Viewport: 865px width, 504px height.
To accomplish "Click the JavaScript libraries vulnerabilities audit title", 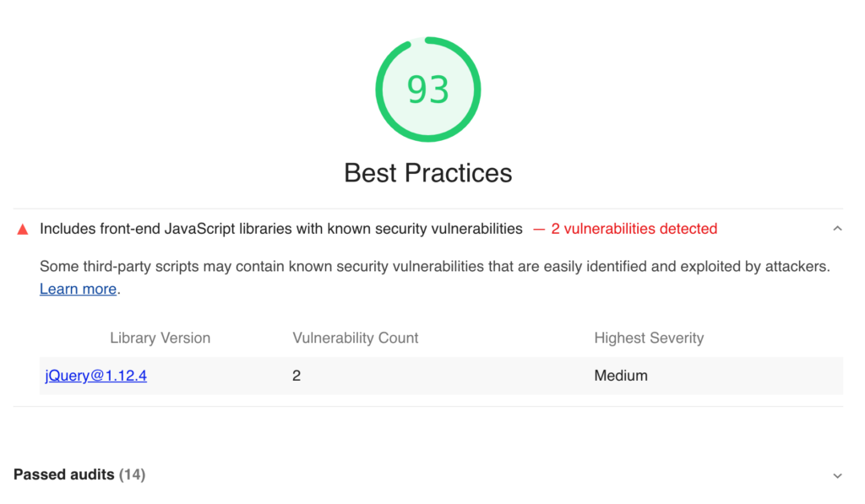I will (280, 229).
